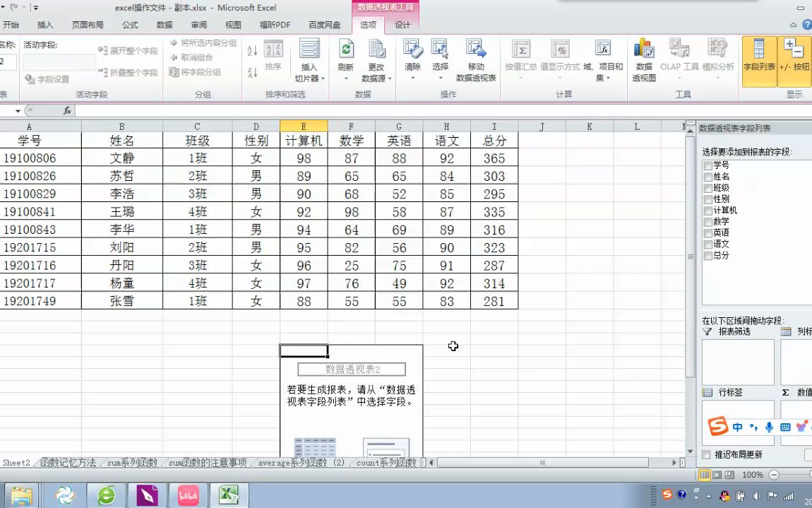Click the Clear (清除) pivot table icon
Viewport: 812px width, 508px height.
(x=413, y=49)
